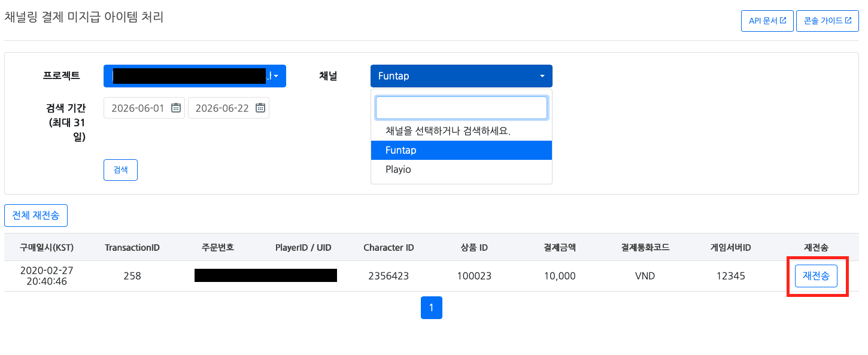Collapse the Funtap 채널 dropdown

point(462,76)
